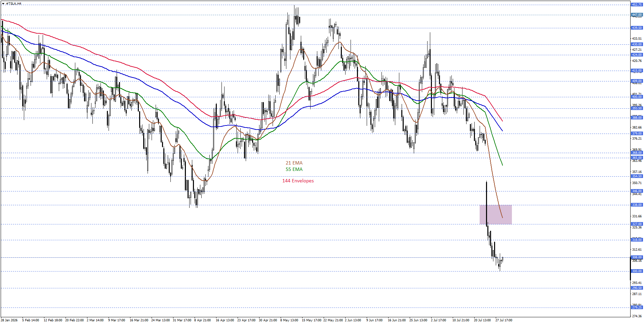Click the 354.50 price level tag
The height and width of the screenshot is (324, 644).
pyautogui.click(x=637, y=176)
